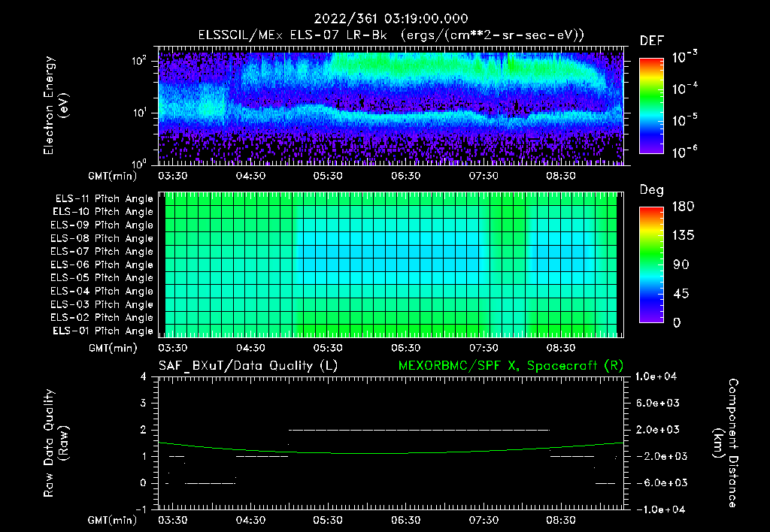Click the green spacecraft X distance curve
Image resolution: width=770 pixels, height=532 pixels.
point(391,452)
